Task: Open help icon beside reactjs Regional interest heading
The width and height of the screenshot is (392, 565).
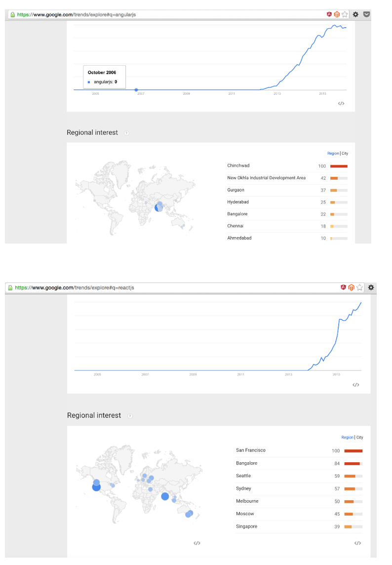Action: [x=130, y=416]
